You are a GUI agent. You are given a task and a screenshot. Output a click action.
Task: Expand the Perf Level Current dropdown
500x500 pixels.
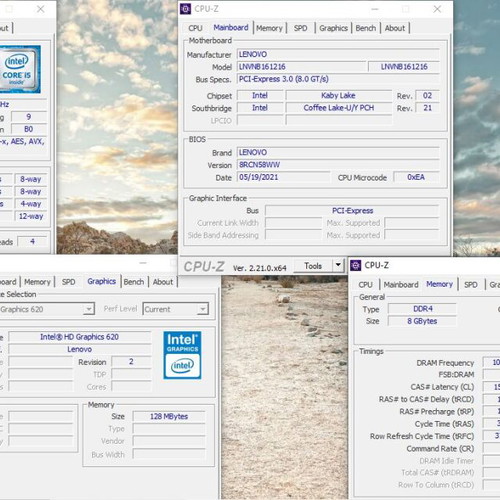202,309
